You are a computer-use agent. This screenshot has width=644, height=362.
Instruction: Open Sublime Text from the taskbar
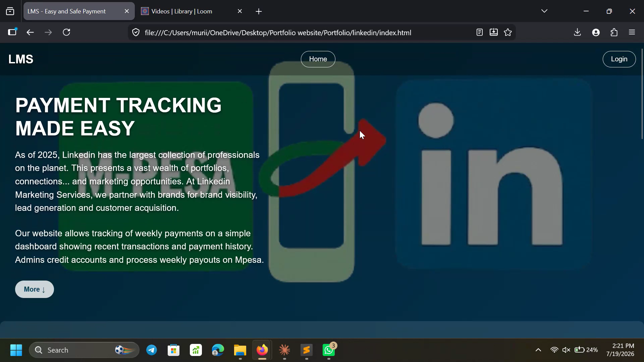pos(307,350)
